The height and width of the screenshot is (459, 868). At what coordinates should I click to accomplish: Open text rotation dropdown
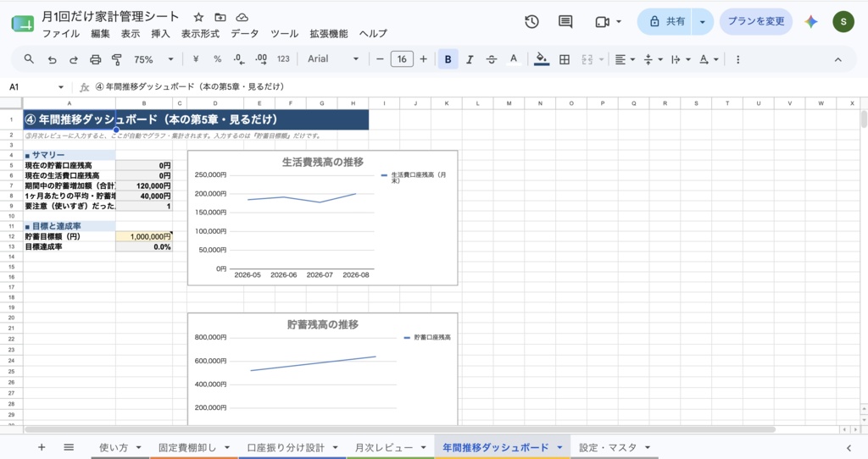(x=708, y=59)
